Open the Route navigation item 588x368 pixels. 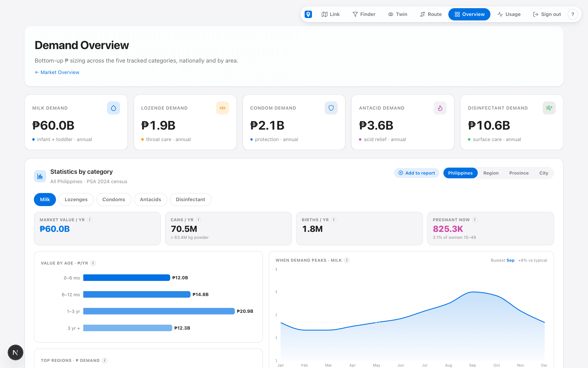431,14
